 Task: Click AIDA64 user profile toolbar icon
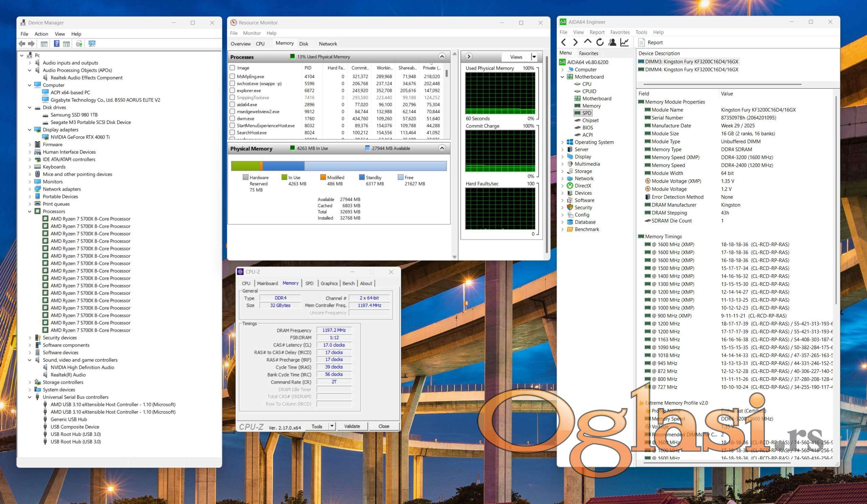pyautogui.click(x=612, y=42)
